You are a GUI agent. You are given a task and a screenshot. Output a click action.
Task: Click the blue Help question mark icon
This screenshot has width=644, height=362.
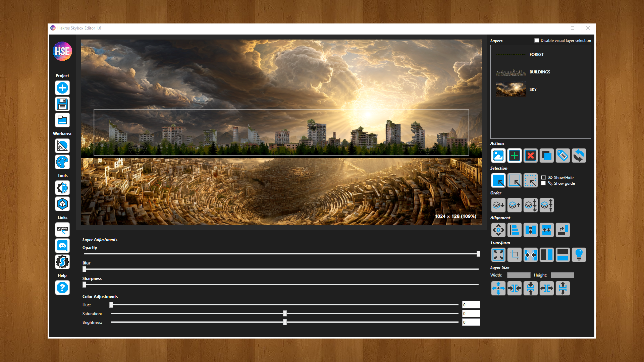pyautogui.click(x=62, y=288)
